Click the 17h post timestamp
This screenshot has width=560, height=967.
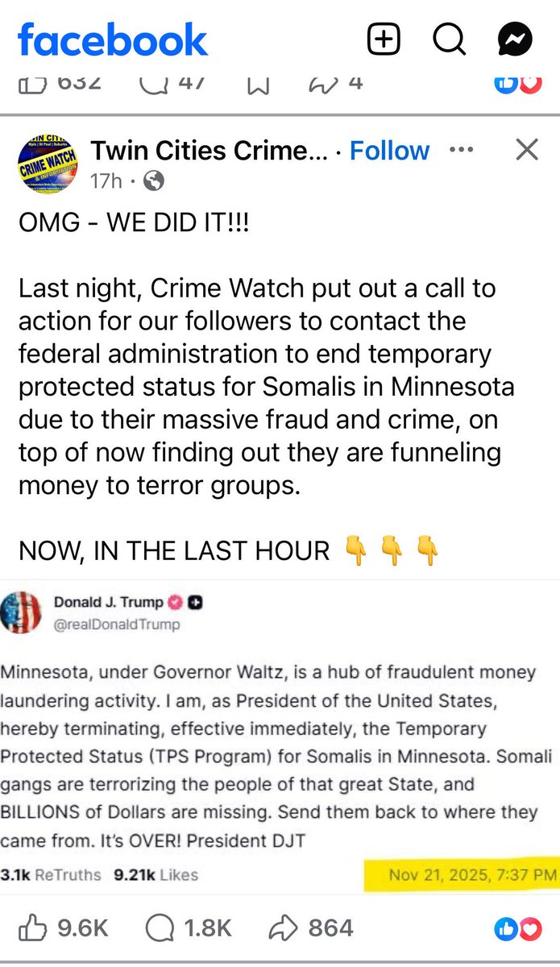click(x=106, y=181)
